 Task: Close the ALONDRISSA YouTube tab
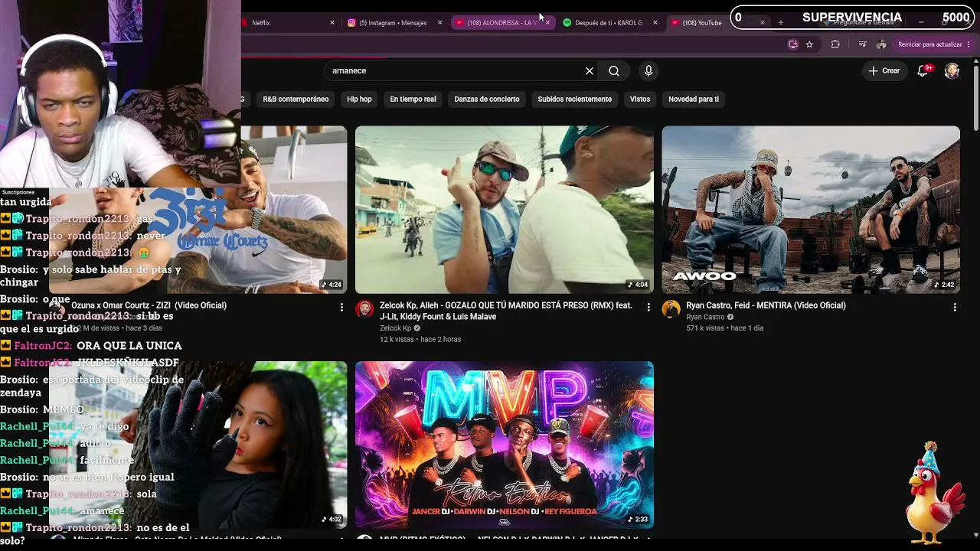(547, 23)
